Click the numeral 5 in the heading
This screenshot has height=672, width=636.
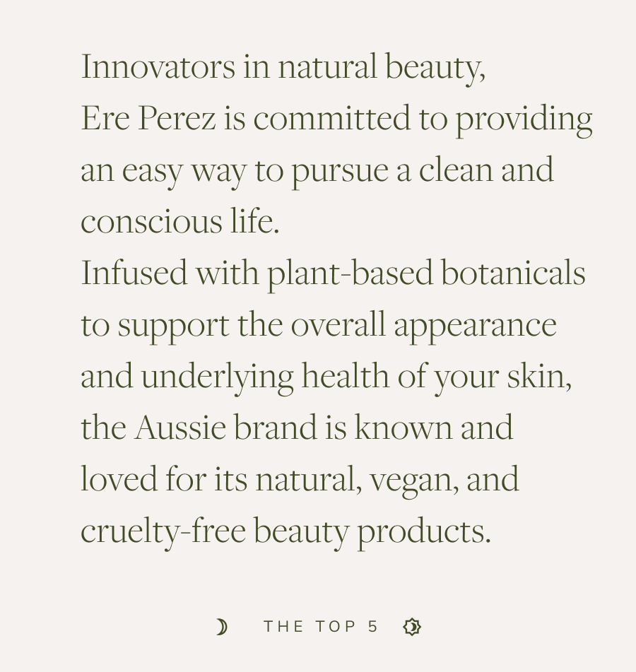373,627
